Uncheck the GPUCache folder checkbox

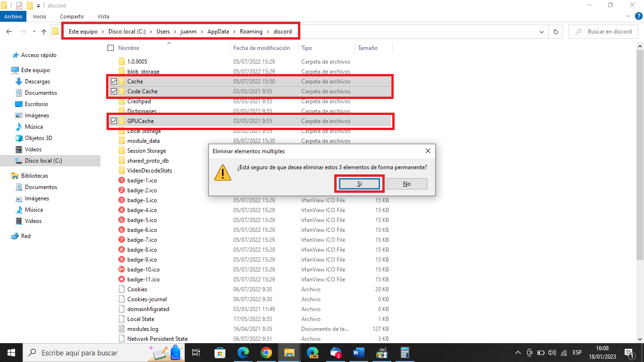point(114,121)
